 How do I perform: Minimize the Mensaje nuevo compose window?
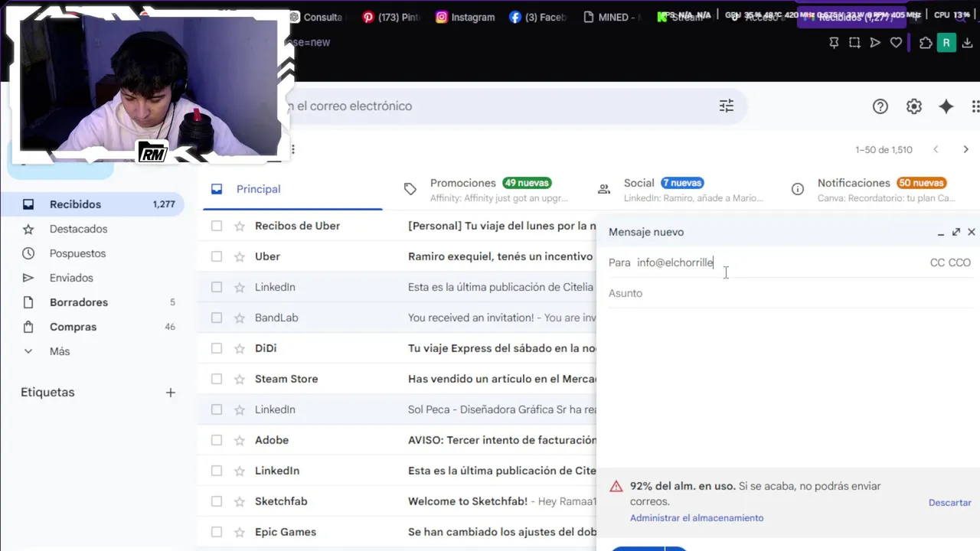click(941, 232)
